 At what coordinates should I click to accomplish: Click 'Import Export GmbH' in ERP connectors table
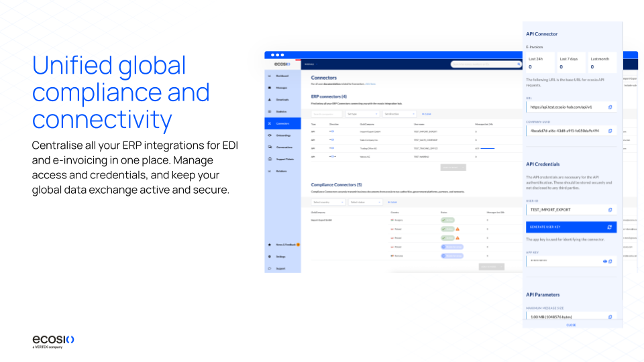[x=370, y=132]
